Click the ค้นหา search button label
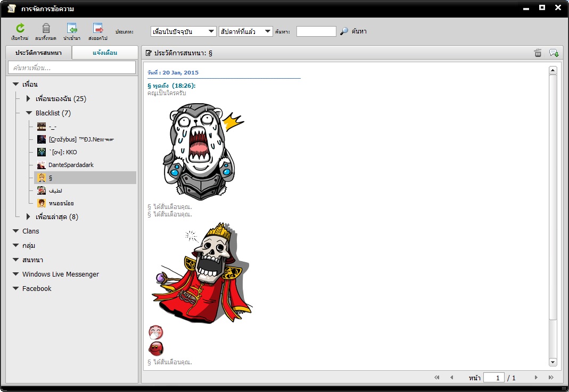Viewport: 569px width, 392px height. click(359, 31)
